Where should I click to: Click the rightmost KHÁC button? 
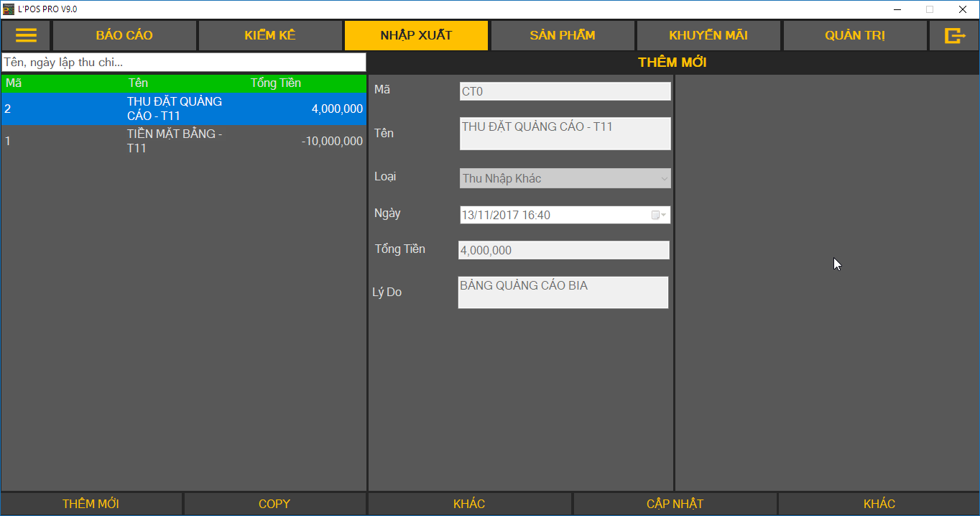pyautogui.click(x=879, y=504)
